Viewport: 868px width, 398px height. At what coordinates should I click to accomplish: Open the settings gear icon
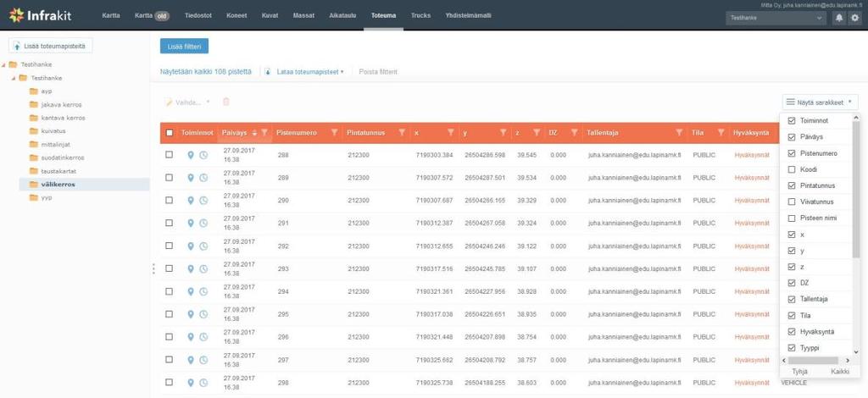(855, 18)
